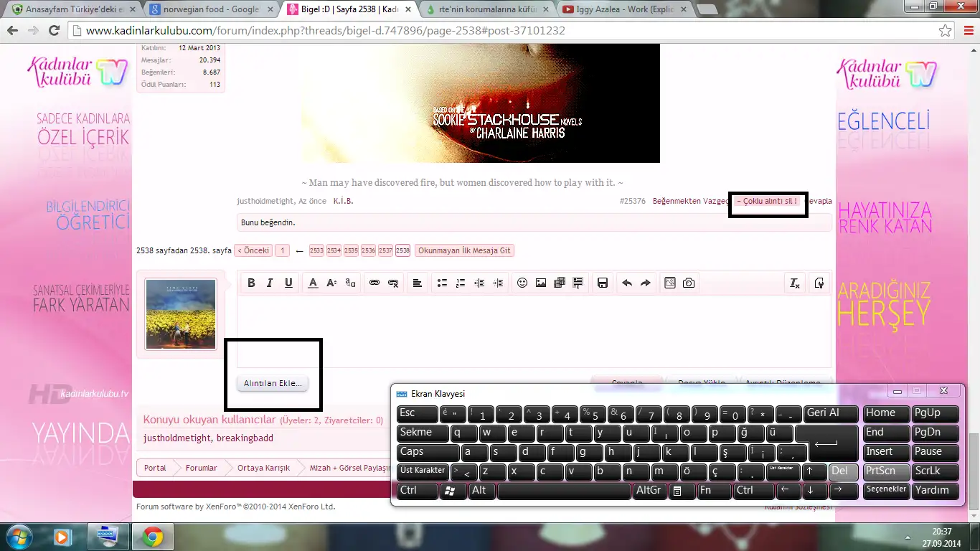Open the insert quote/code dropdown
Viewport: 980px width, 551px height.
point(578,283)
